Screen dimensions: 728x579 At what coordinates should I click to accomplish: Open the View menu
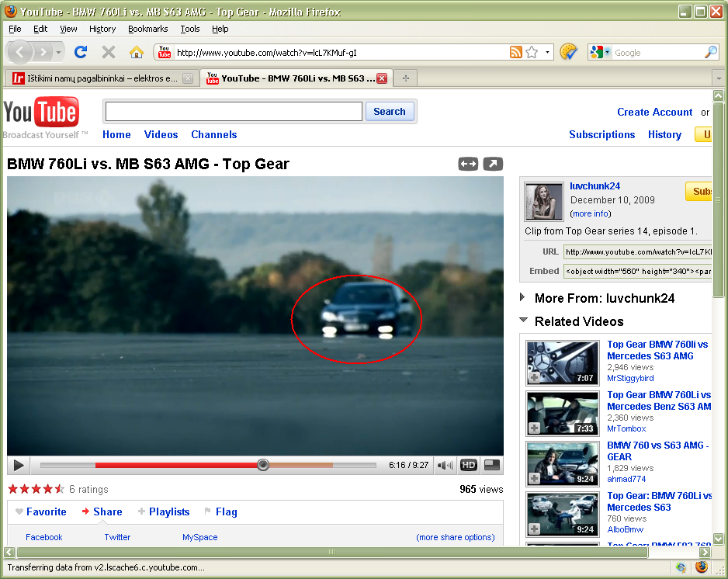pyautogui.click(x=68, y=29)
